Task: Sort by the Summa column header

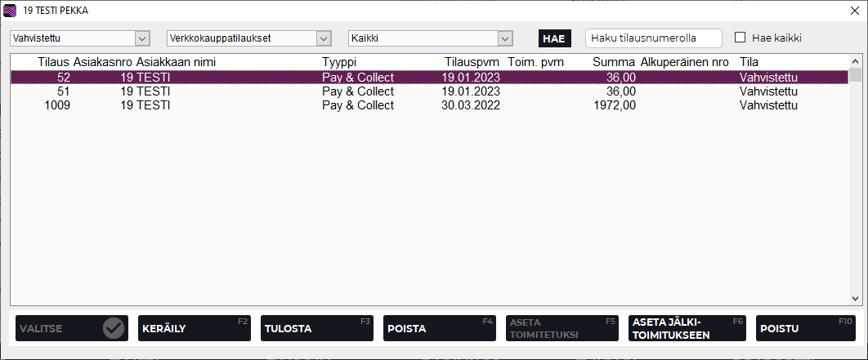Action: 614,62
